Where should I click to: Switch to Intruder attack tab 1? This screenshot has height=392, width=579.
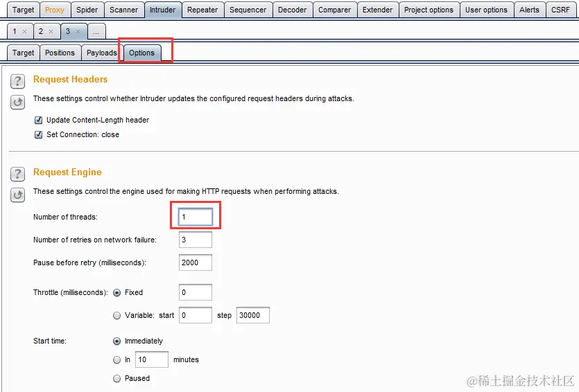pyautogui.click(x=15, y=31)
